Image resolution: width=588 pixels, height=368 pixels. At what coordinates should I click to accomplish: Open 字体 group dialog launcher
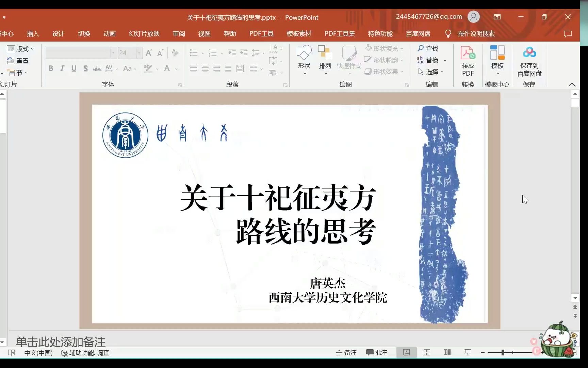point(180,85)
